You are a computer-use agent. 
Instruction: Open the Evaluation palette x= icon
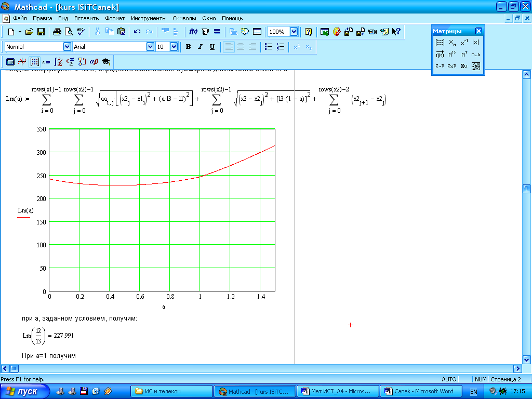(x=46, y=62)
